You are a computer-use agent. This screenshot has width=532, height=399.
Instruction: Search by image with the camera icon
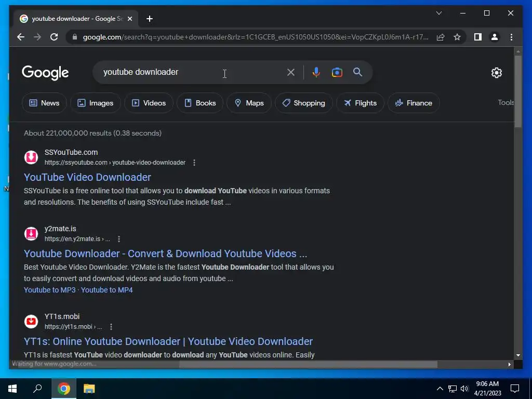click(337, 72)
